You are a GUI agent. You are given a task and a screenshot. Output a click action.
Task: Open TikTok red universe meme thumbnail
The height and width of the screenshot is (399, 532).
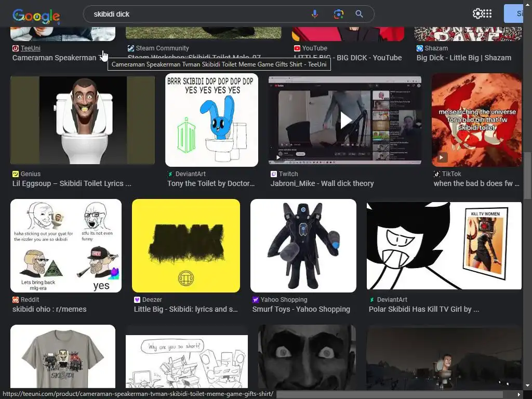(477, 120)
